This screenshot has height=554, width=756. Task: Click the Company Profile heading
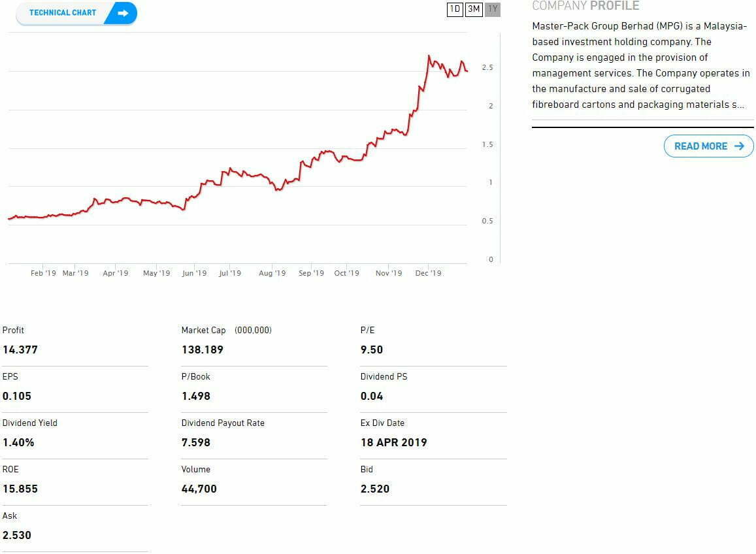[585, 6]
